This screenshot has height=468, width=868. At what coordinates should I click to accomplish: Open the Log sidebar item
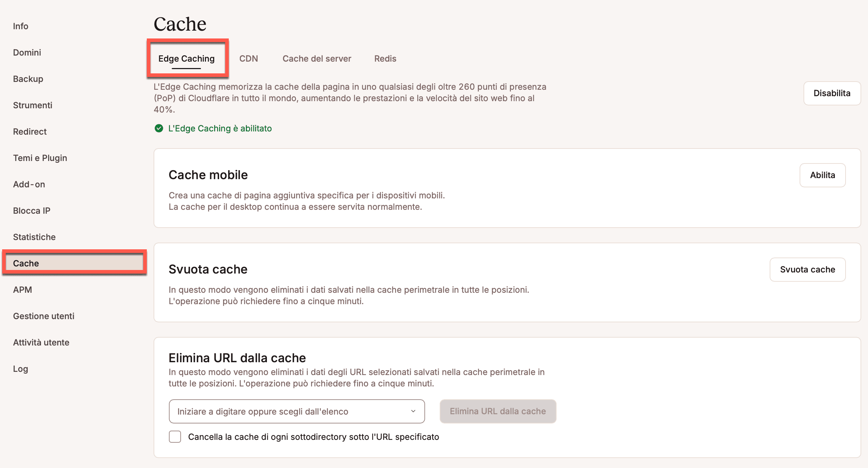20,369
